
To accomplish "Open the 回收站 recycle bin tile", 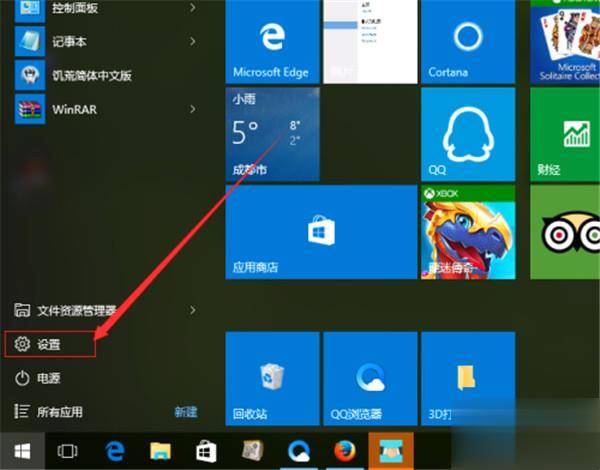I will [272, 379].
